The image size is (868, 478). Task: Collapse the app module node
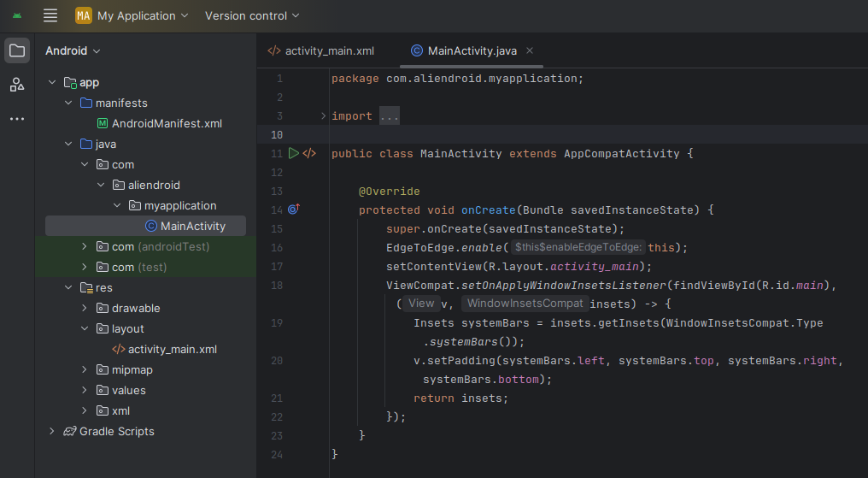[52, 83]
